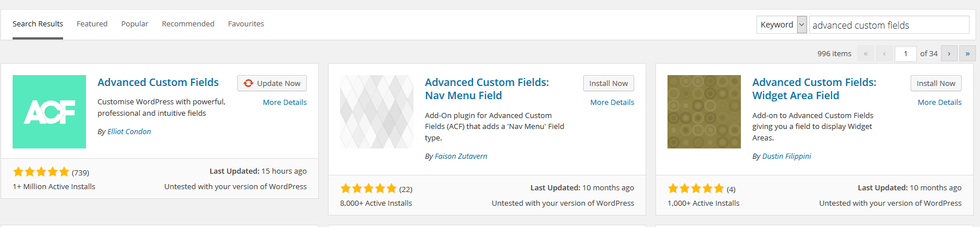Open the Recommended tab

tap(188, 24)
